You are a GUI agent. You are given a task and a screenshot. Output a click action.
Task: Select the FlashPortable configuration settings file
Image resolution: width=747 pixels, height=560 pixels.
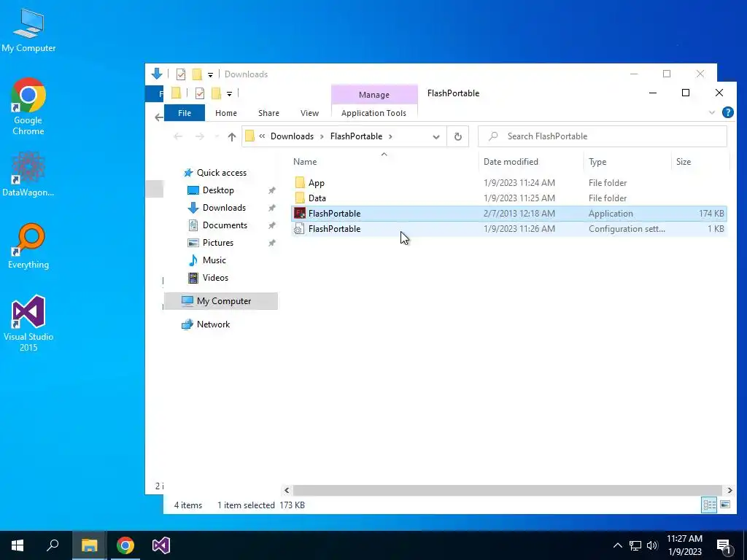(x=508, y=228)
